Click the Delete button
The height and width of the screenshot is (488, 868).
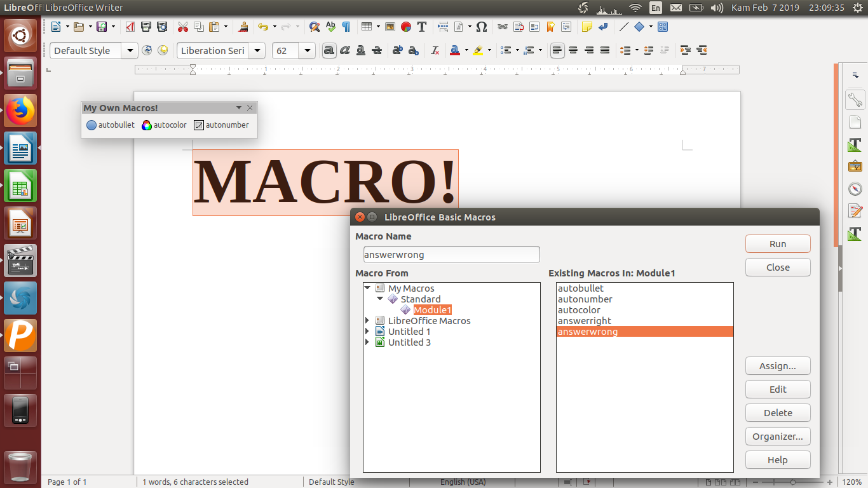[x=778, y=413]
